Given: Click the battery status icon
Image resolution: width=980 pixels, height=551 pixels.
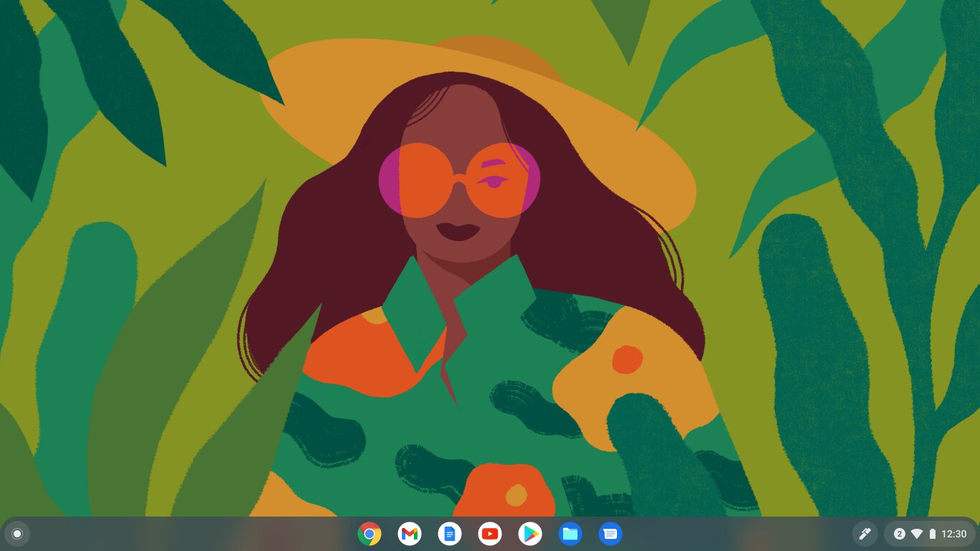Looking at the screenshot, I should pos(933,534).
